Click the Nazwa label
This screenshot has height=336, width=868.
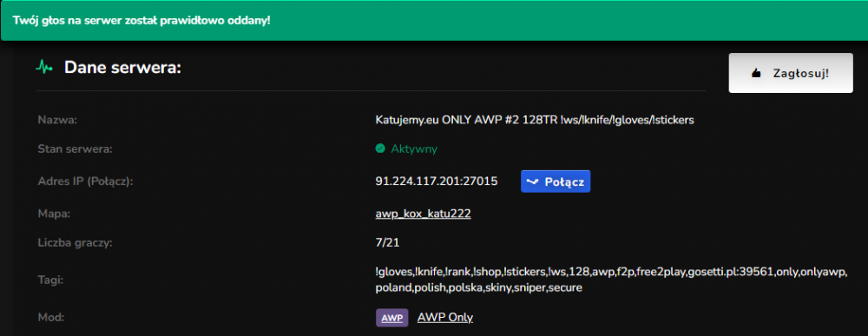[x=57, y=121]
